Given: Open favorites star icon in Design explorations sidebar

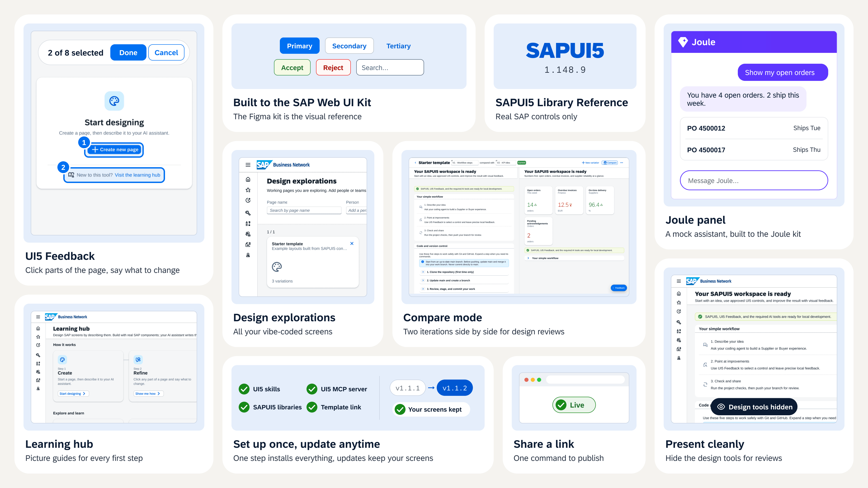Looking at the screenshot, I should (x=248, y=190).
